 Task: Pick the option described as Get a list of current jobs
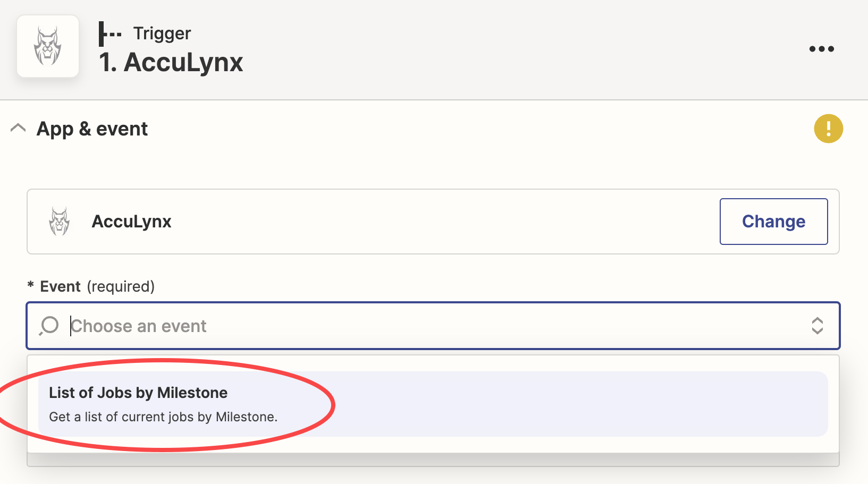pos(163,417)
